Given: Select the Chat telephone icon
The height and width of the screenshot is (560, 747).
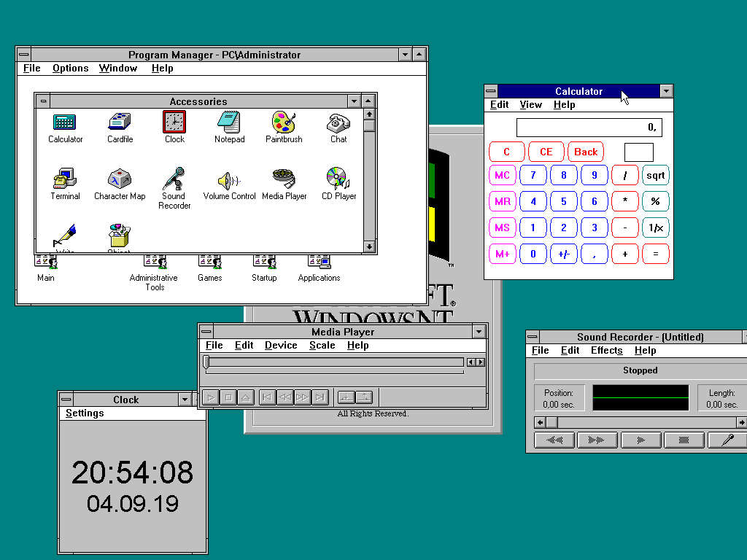Looking at the screenshot, I should pos(338,122).
